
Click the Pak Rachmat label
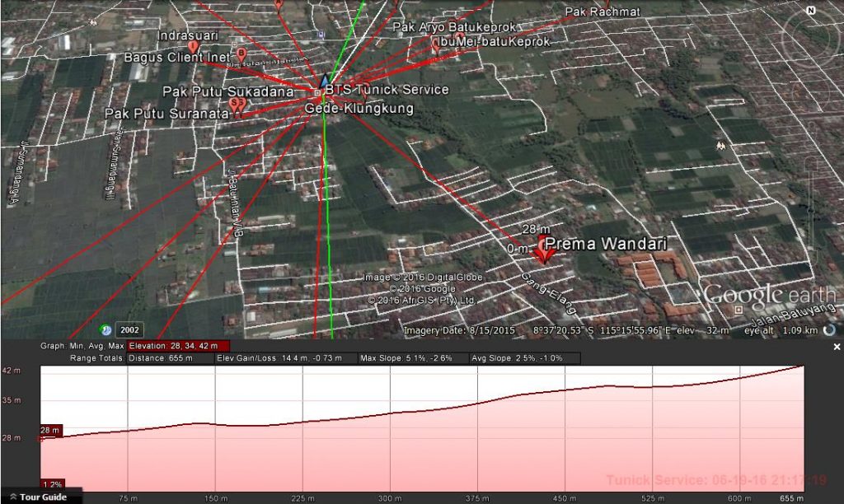[x=603, y=12]
